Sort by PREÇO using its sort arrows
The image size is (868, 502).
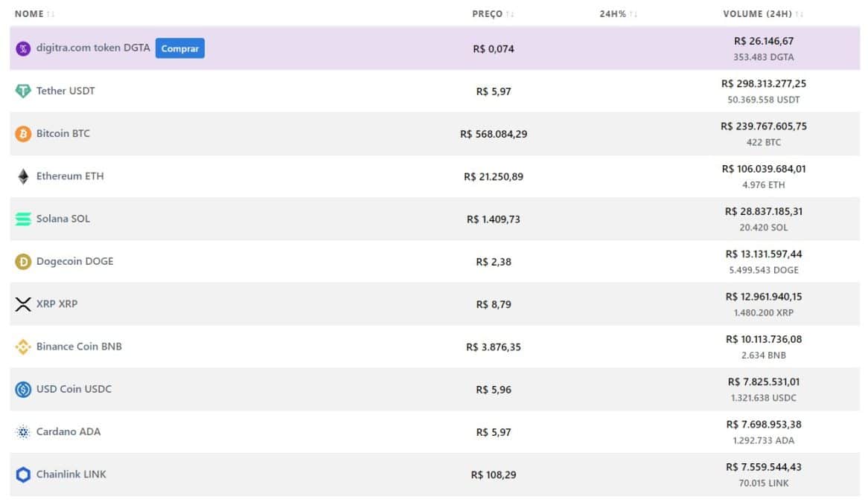point(510,14)
